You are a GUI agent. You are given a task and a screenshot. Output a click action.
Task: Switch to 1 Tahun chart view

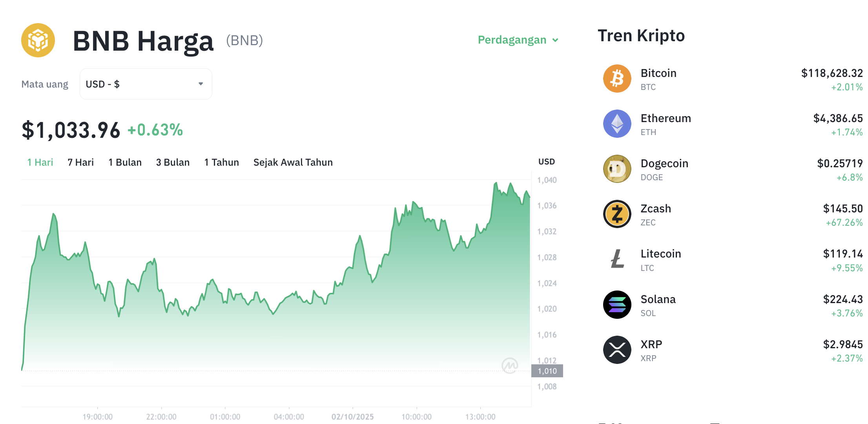221,163
